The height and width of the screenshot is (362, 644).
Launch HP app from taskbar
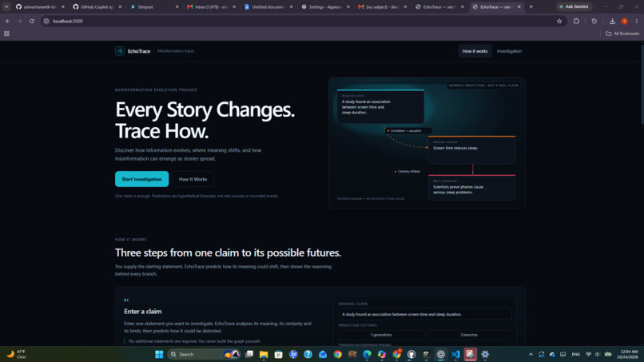click(x=293, y=354)
